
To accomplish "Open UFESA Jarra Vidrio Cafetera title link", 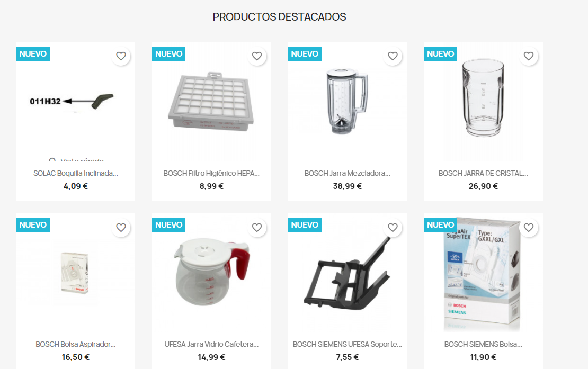I will 211,344.
